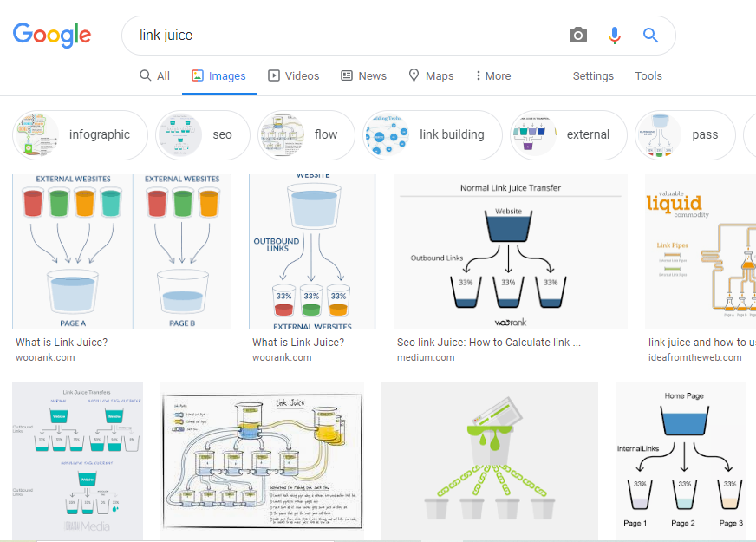The image size is (756, 542).
Task: Select the Images tab
Action: click(218, 75)
